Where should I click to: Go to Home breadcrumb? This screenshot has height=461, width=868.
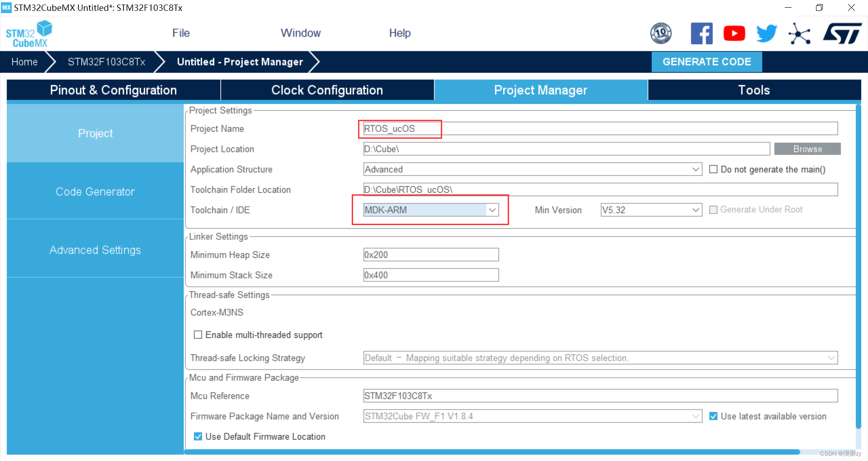[24, 62]
